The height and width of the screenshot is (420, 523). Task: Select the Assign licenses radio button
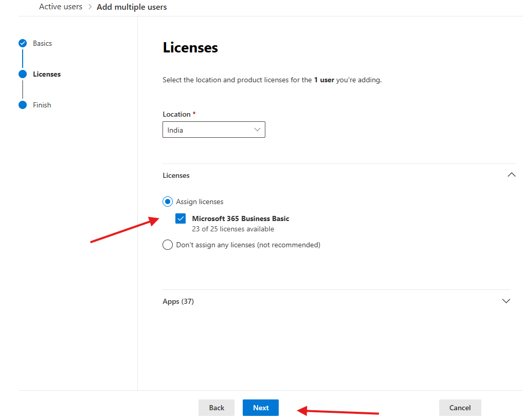pyautogui.click(x=168, y=202)
